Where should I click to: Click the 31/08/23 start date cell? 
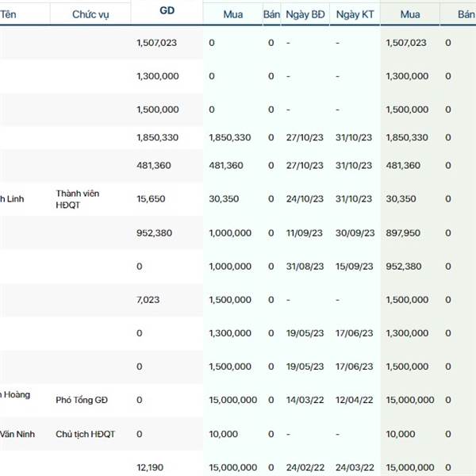pyautogui.click(x=305, y=267)
